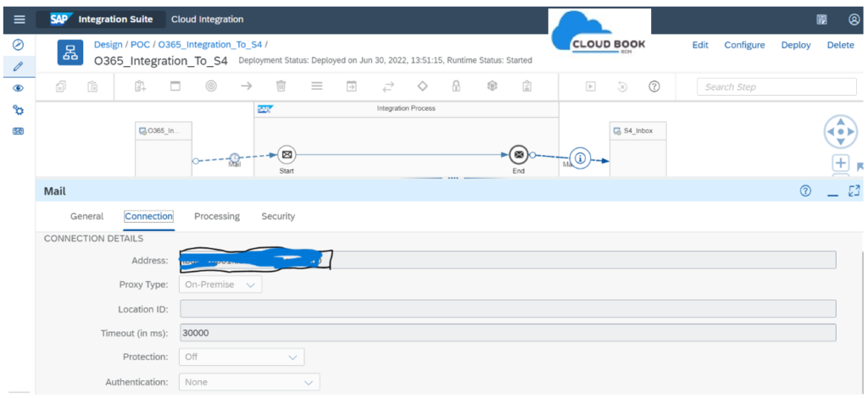
Task: Open the notifications icon in top bar
Action: (822, 19)
